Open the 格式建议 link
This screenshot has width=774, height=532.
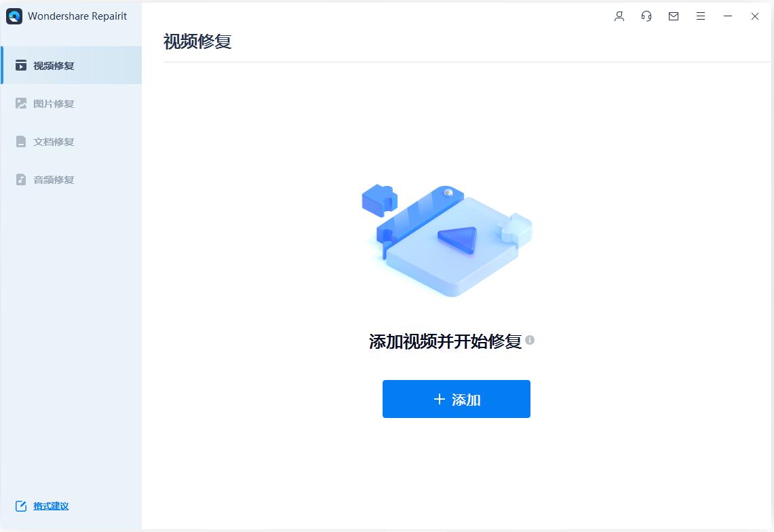[x=51, y=506]
